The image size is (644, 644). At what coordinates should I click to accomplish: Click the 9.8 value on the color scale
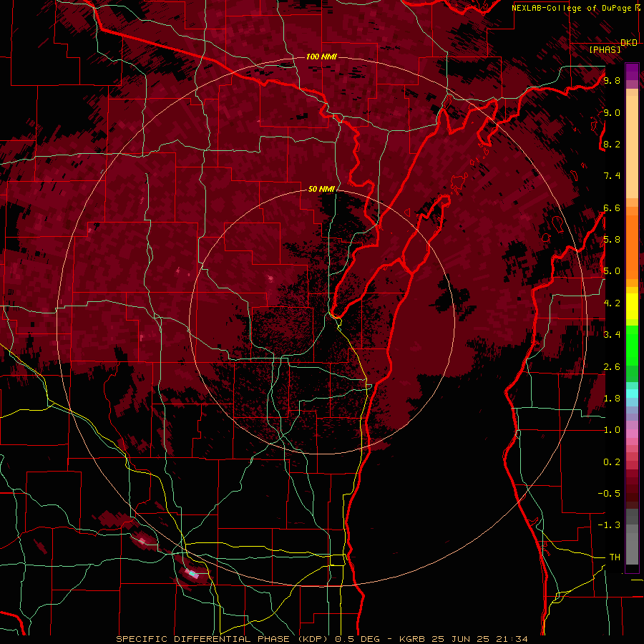click(x=612, y=80)
